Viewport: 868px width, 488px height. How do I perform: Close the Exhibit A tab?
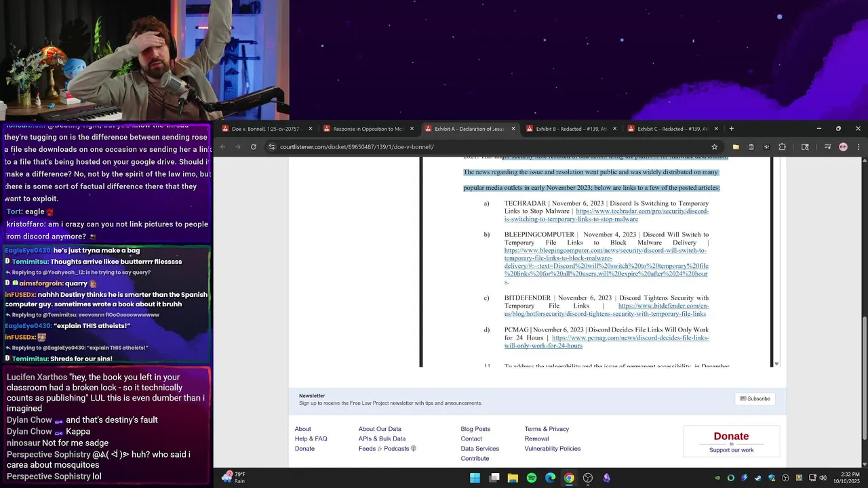point(513,129)
